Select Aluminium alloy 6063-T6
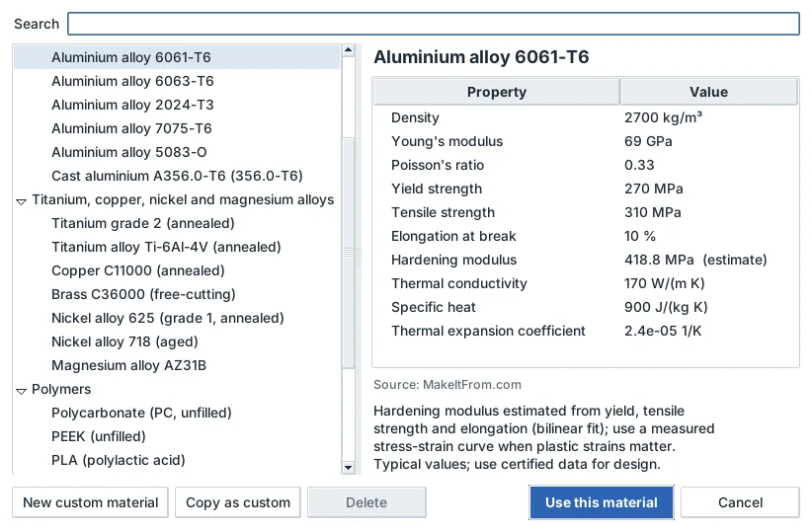The height and width of the screenshot is (532, 812). [x=177, y=81]
